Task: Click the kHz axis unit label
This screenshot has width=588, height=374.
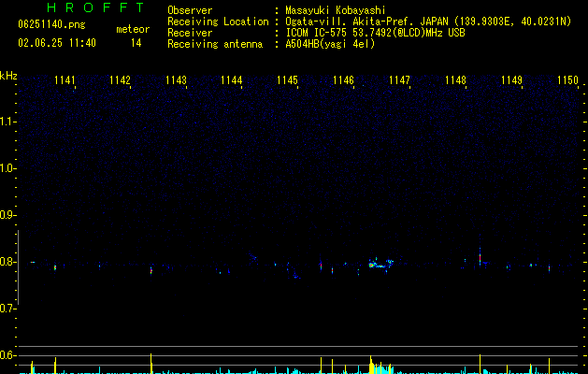Action: point(8,76)
